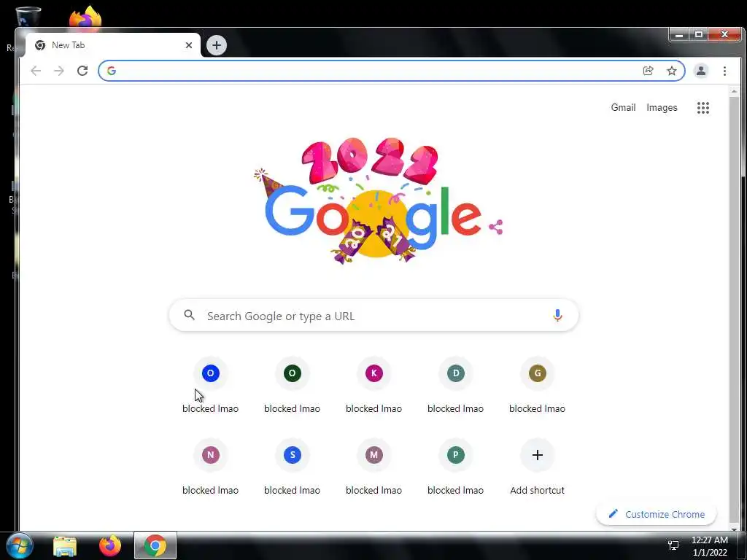This screenshot has height=560, width=747.
Task: Click the Search Google or type a URL box
Action: (x=374, y=315)
